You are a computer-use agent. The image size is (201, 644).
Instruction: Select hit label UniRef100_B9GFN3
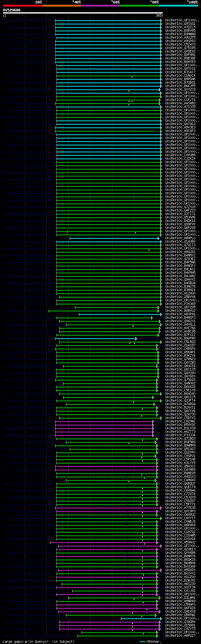(x=180, y=338)
